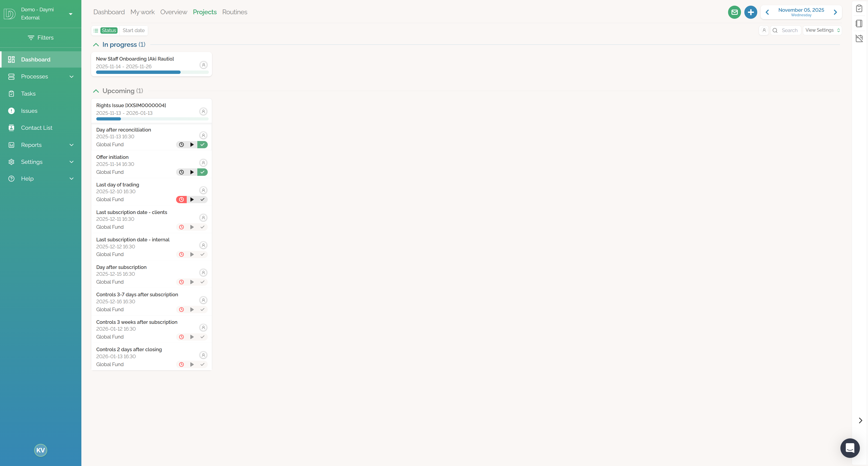The image size is (868, 466).
Task: Start the Last day of trading task
Action: [x=192, y=200]
